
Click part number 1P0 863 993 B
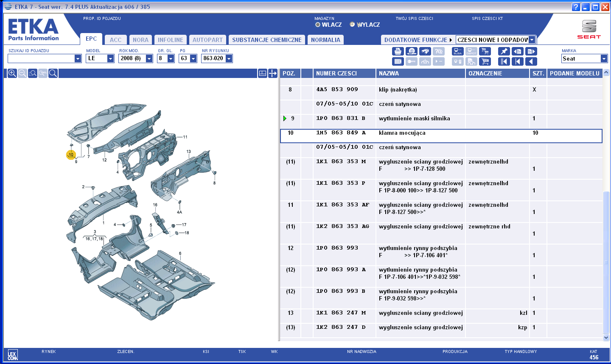341,291
